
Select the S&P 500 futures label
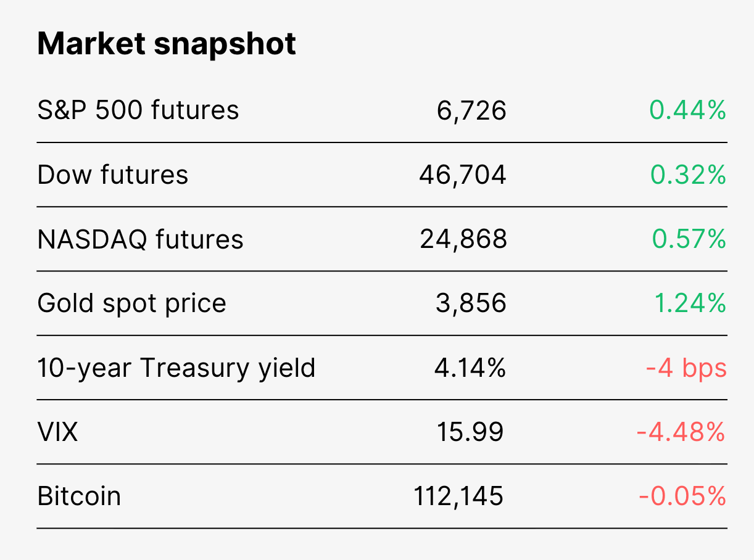tap(138, 110)
